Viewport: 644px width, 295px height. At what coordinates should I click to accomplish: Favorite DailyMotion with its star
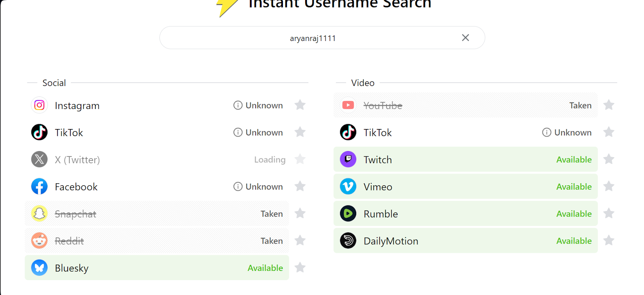[609, 241]
